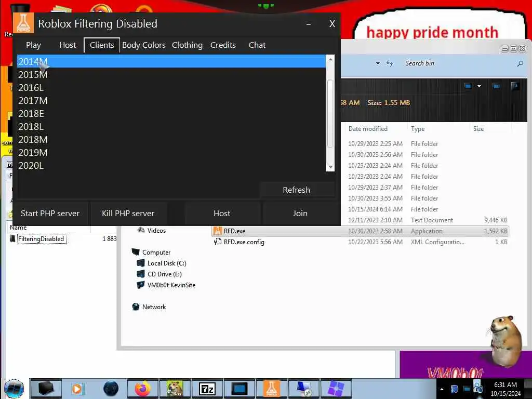Select the 2017M client

[171, 100]
